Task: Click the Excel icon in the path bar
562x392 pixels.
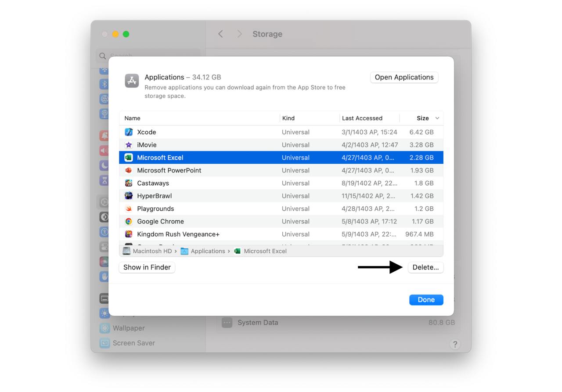Action: [238, 251]
